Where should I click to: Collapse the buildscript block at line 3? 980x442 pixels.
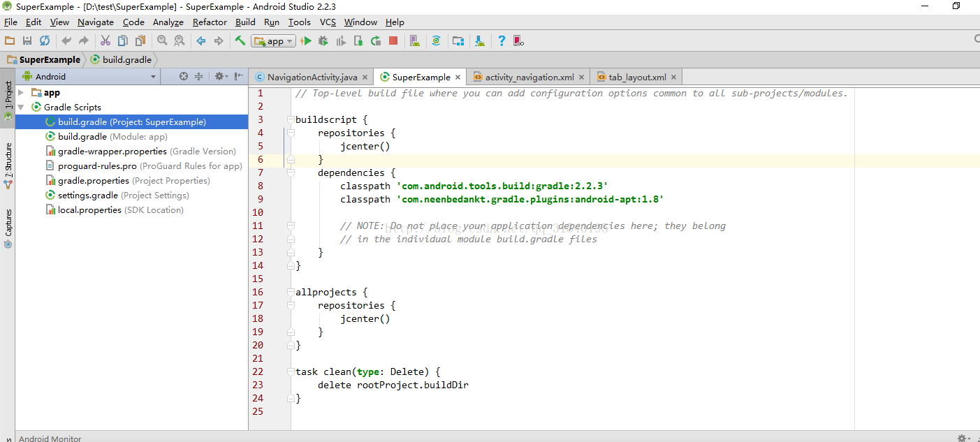291,120
